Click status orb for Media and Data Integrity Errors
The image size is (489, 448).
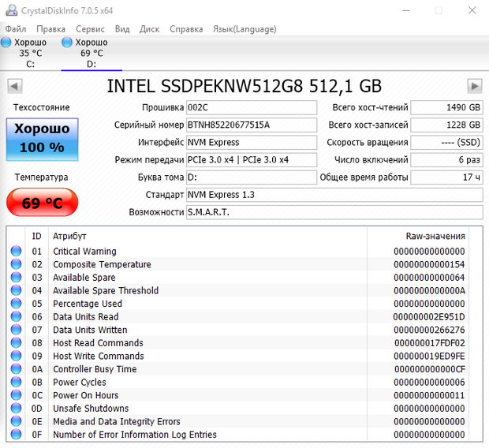(17, 421)
